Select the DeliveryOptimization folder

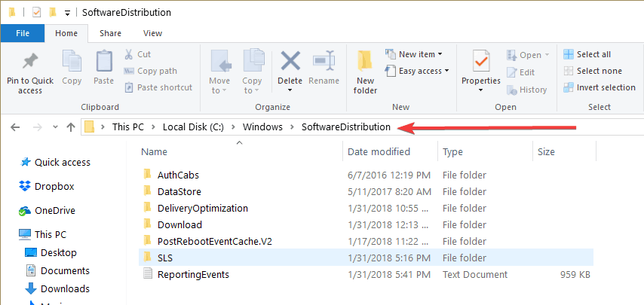coord(203,209)
